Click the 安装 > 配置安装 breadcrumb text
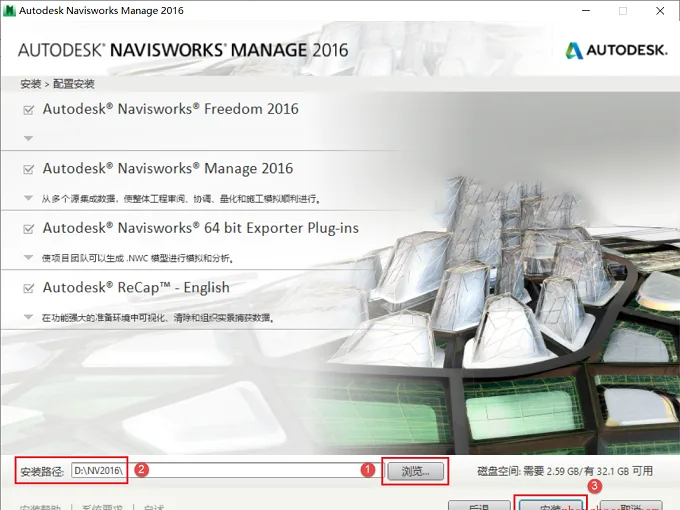Screen dimensions: 680x510 (57, 84)
